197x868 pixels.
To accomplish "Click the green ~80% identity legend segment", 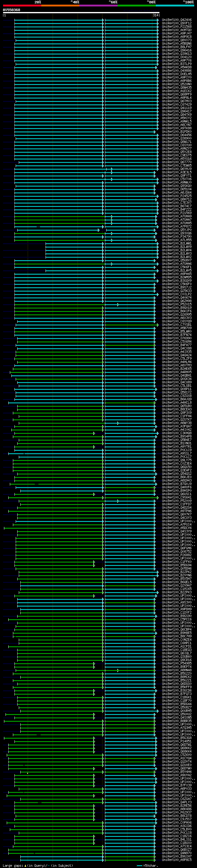I will pyautogui.click(x=137, y=6).
